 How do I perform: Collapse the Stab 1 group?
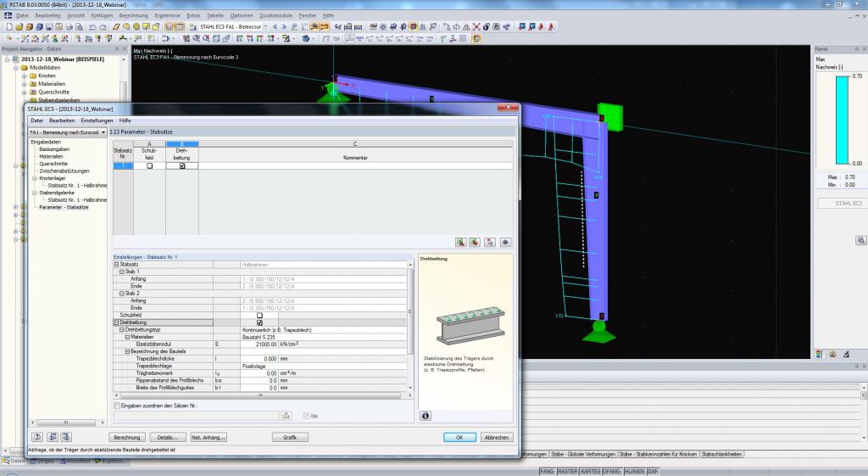tap(122, 272)
